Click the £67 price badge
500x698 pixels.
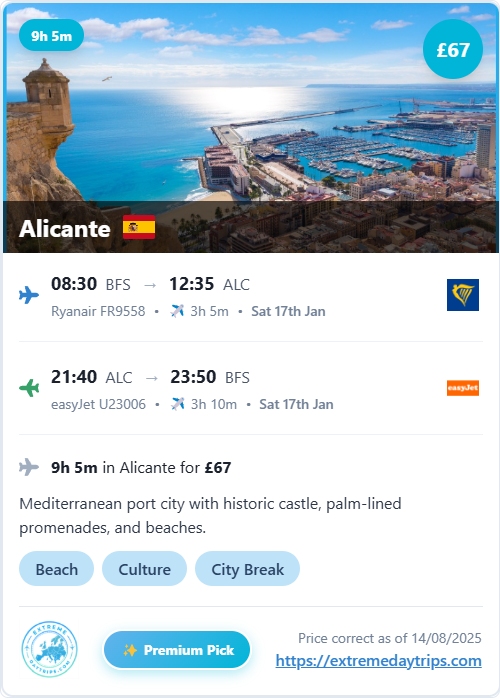click(x=453, y=49)
